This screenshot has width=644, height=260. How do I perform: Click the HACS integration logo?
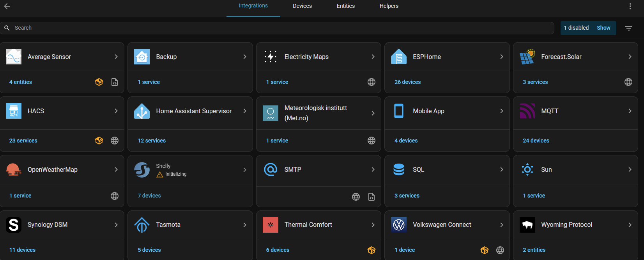point(14,111)
